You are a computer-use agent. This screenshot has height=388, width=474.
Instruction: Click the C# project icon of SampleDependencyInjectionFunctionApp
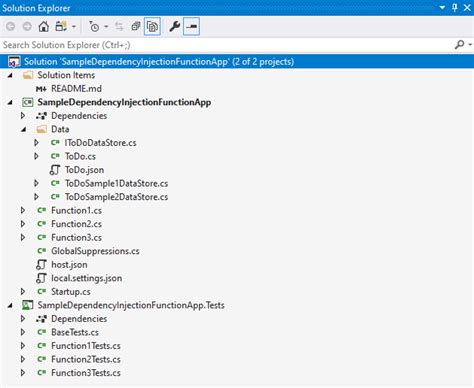click(28, 102)
